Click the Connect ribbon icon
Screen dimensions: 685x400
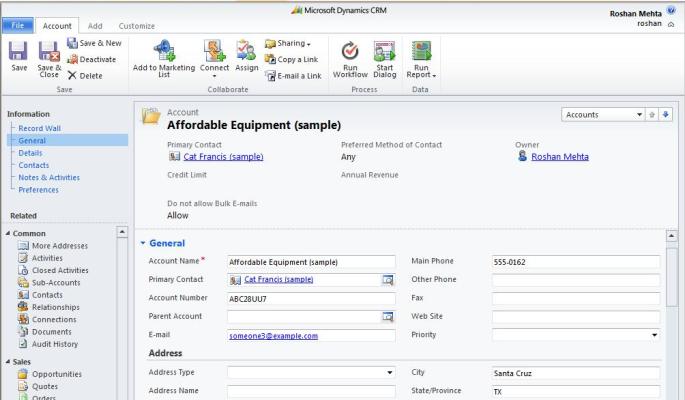click(214, 49)
